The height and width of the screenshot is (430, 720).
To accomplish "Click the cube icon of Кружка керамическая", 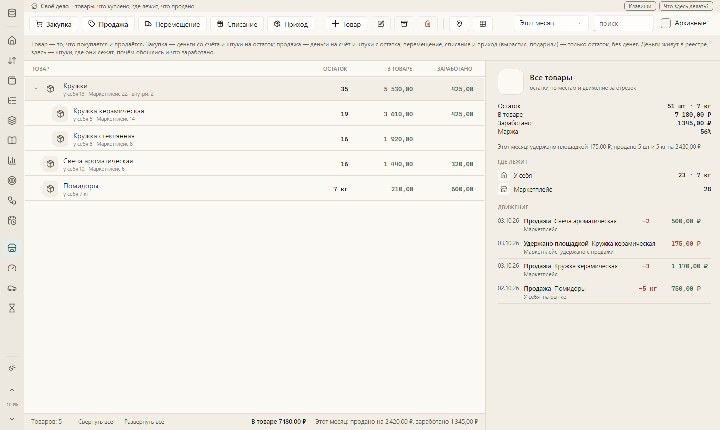I will [60, 113].
